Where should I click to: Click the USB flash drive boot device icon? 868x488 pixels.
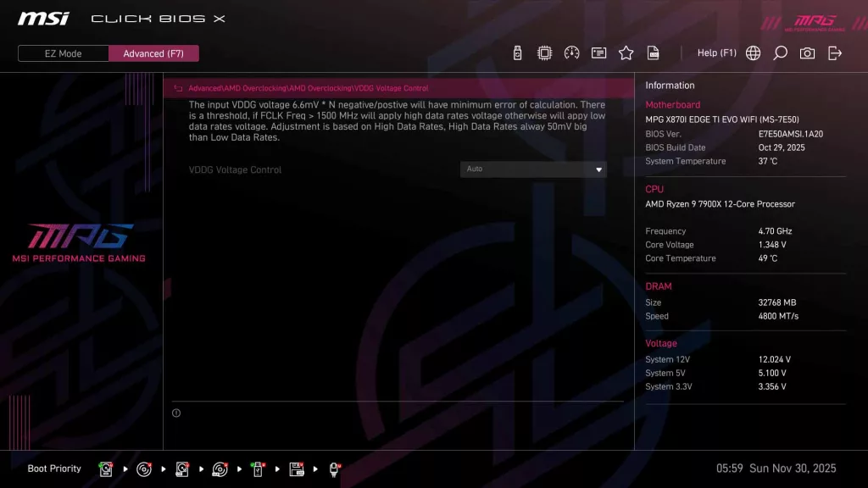[258, 469]
